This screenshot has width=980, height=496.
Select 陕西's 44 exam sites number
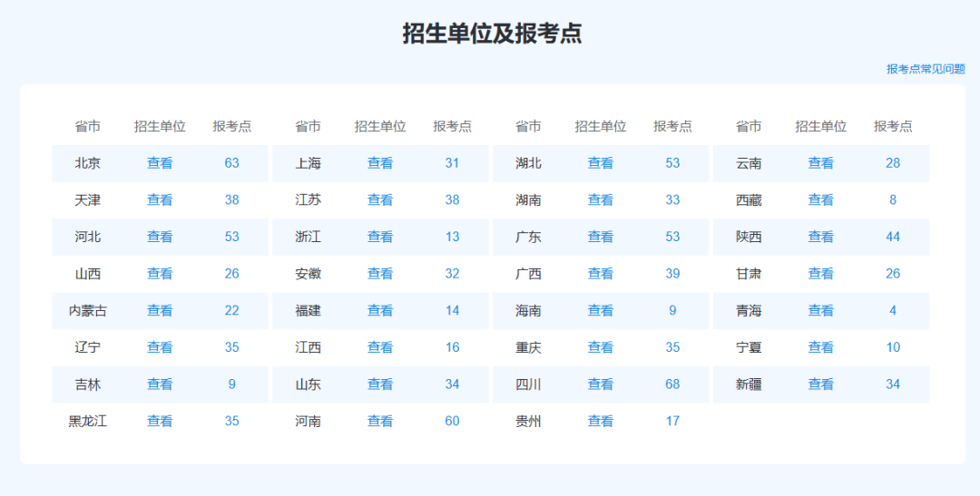[893, 237]
